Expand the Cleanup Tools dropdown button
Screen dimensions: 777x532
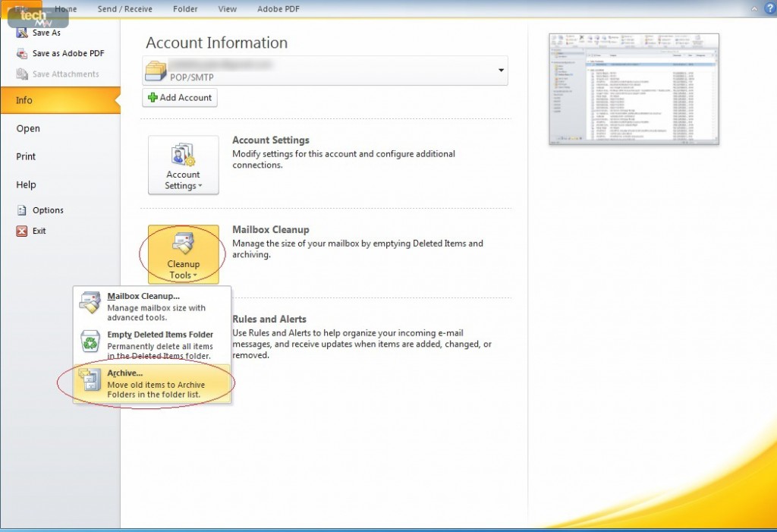[x=183, y=254]
